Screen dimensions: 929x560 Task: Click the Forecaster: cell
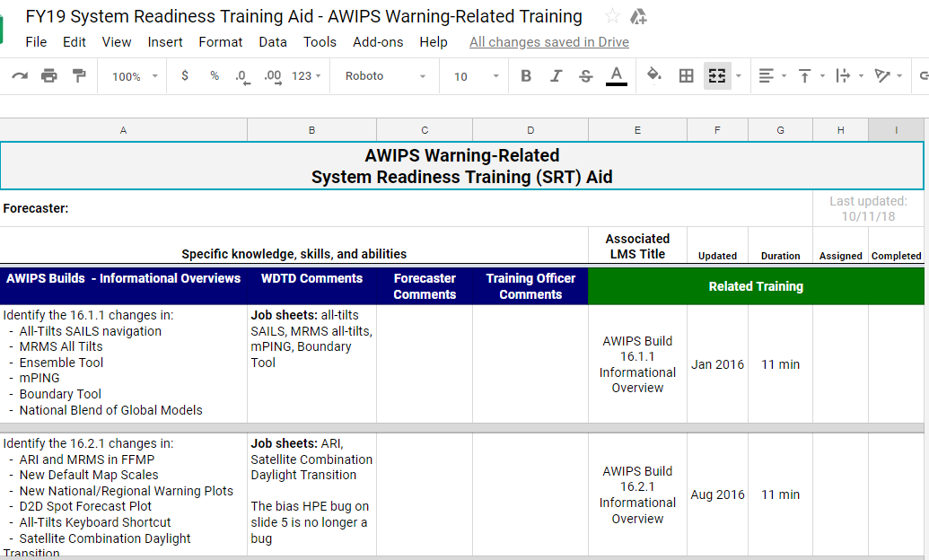407,208
